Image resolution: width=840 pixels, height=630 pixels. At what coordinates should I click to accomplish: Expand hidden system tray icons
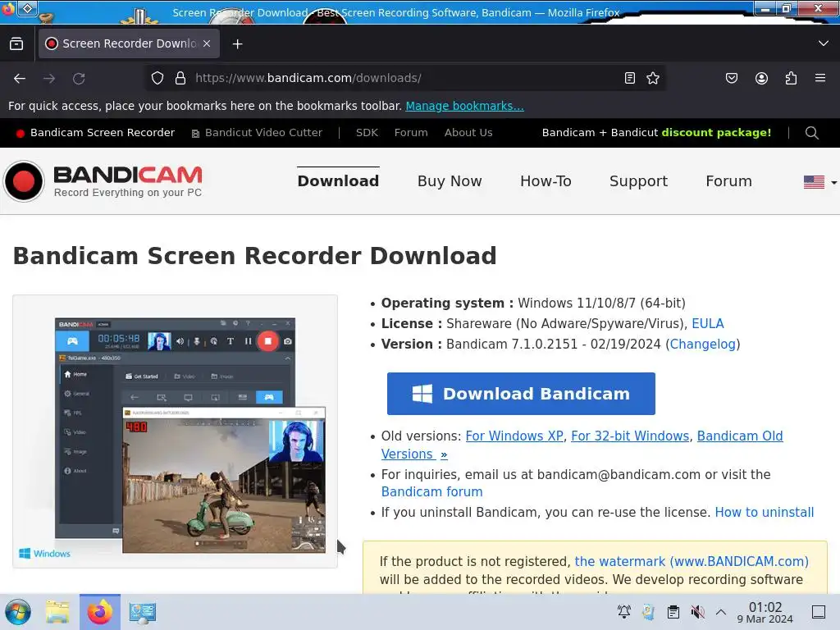(721, 612)
